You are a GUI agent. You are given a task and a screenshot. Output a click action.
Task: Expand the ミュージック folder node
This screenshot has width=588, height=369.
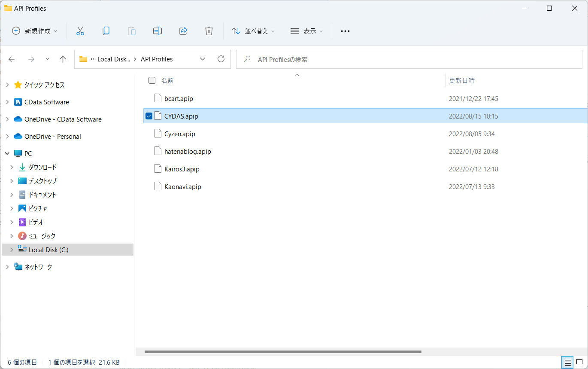12,236
